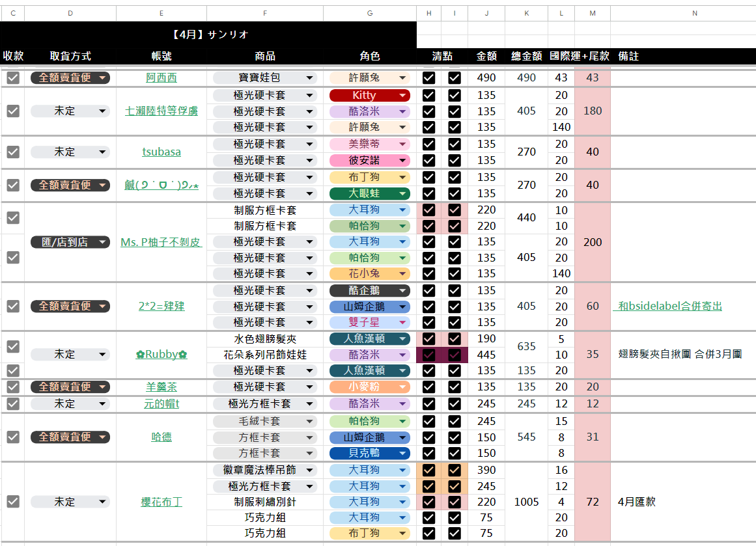Open the 匯/店到店 pickup method dropdown
Viewport: 756px width, 546px height.
point(70,242)
